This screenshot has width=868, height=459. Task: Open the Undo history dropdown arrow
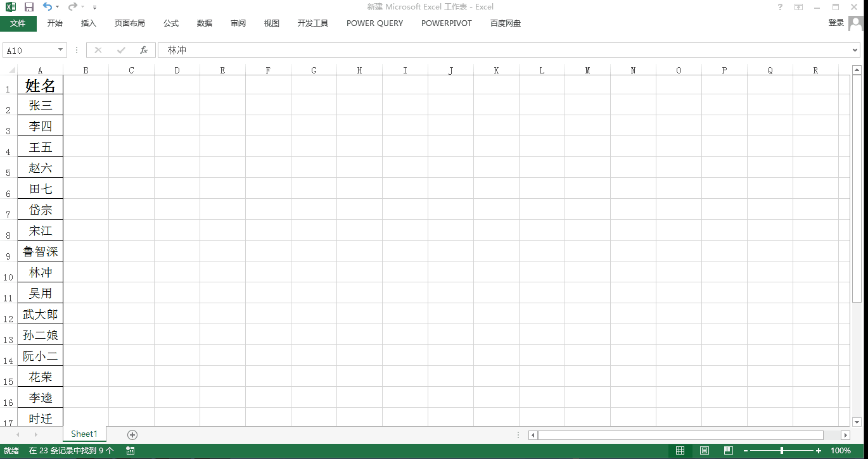pyautogui.click(x=58, y=7)
